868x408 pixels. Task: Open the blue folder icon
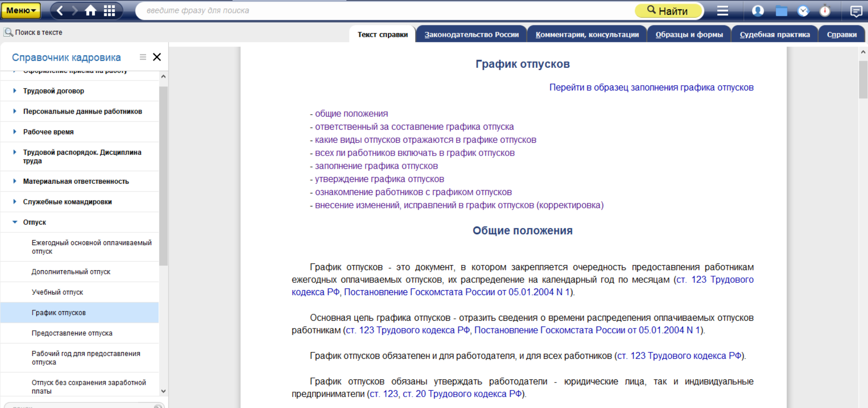781,10
